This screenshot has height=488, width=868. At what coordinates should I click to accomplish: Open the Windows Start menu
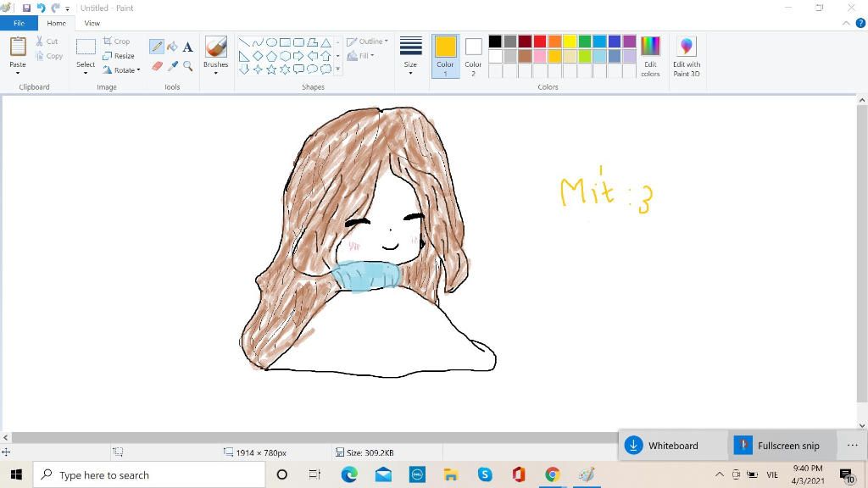[x=16, y=474]
